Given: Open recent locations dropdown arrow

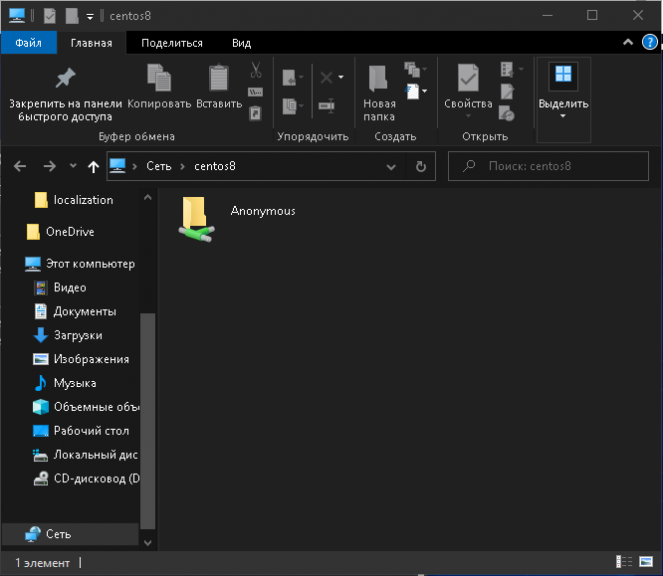Looking at the screenshot, I should (73, 166).
